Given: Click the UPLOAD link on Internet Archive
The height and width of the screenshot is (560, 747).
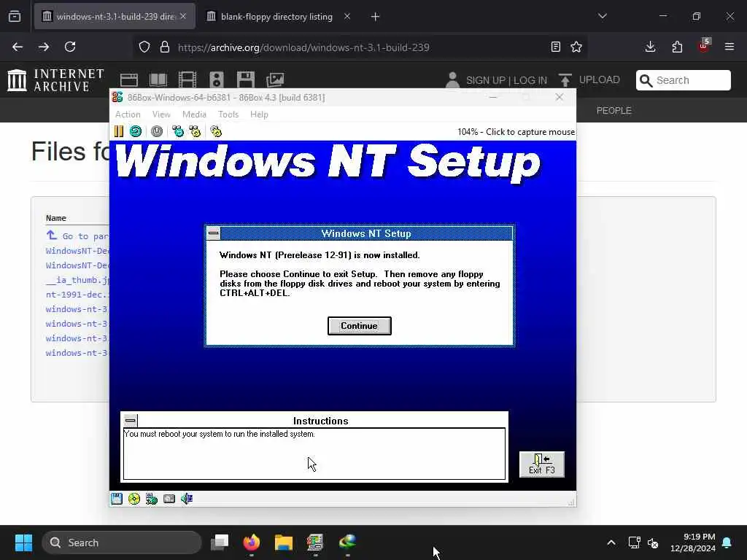Looking at the screenshot, I should coord(600,79).
